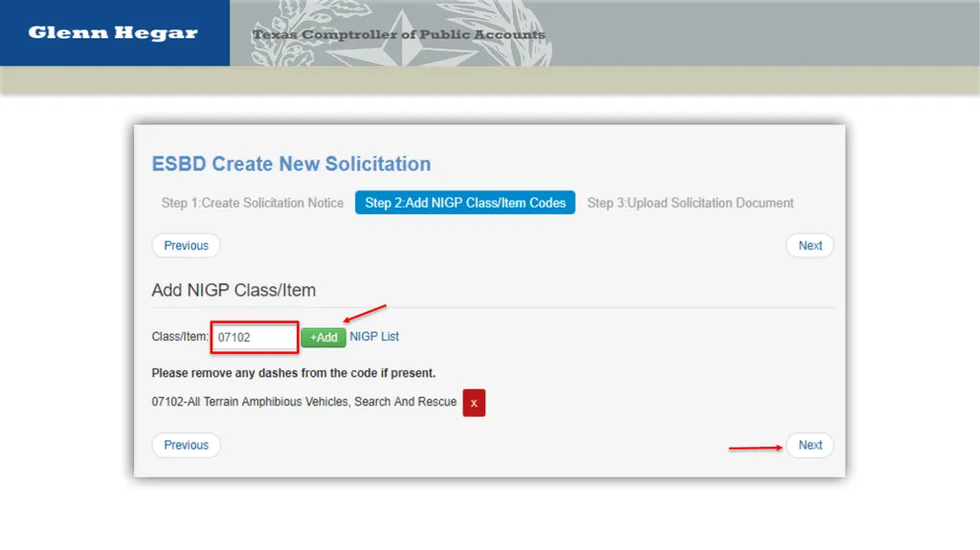
Task: Switch to Step 3: Upload Solicitation Document tab
Action: tap(690, 203)
